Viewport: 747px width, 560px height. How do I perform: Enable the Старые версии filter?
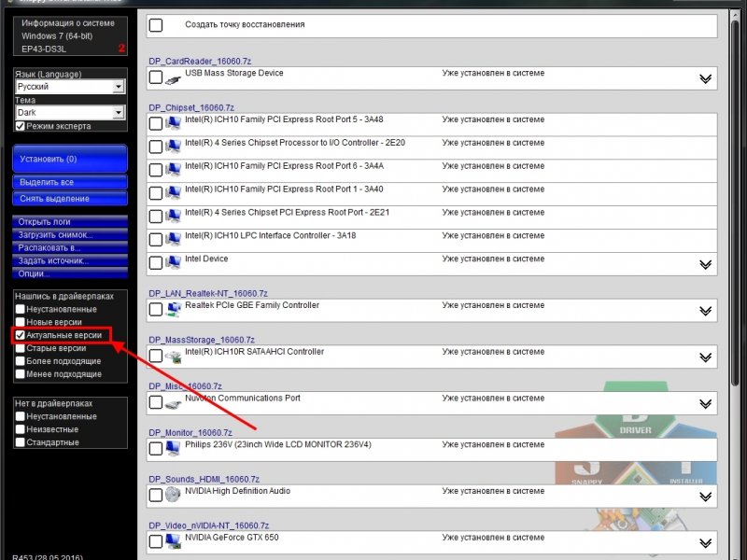20,348
